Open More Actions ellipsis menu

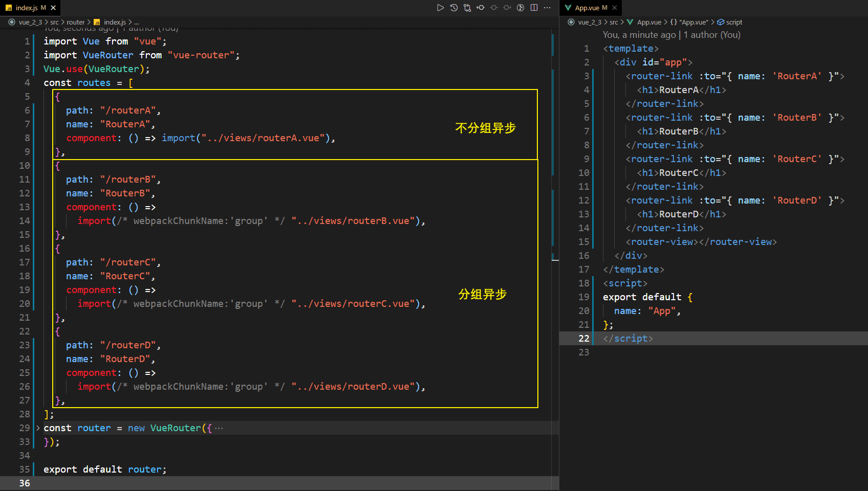(547, 8)
